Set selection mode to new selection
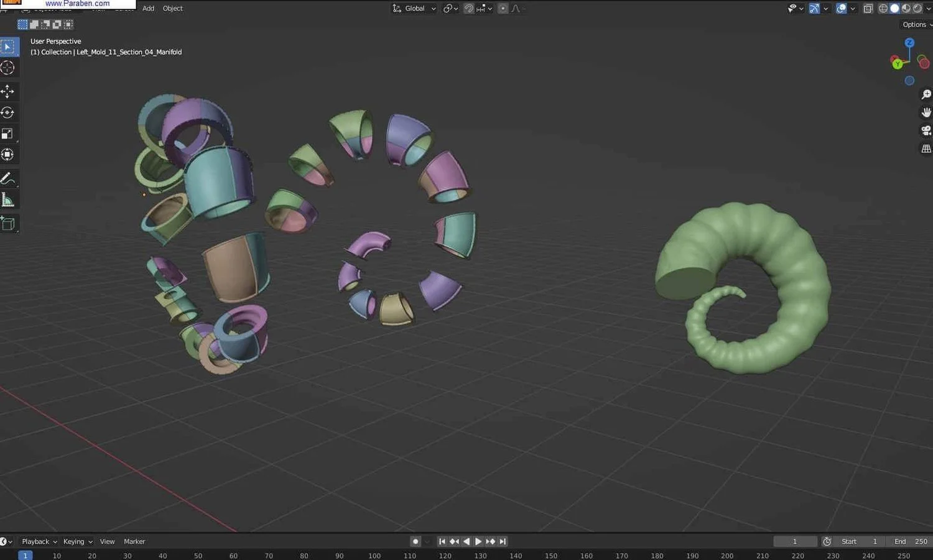The height and width of the screenshot is (560, 933). point(22,24)
